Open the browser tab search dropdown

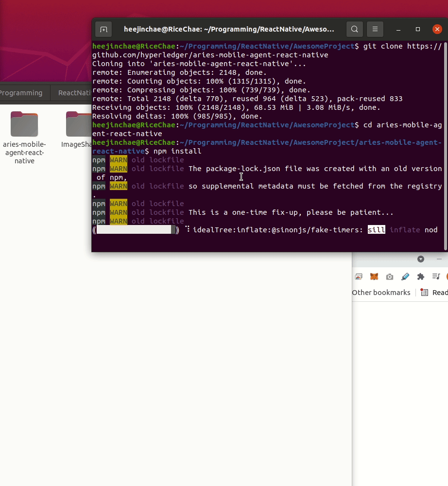click(x=420, y=259)
